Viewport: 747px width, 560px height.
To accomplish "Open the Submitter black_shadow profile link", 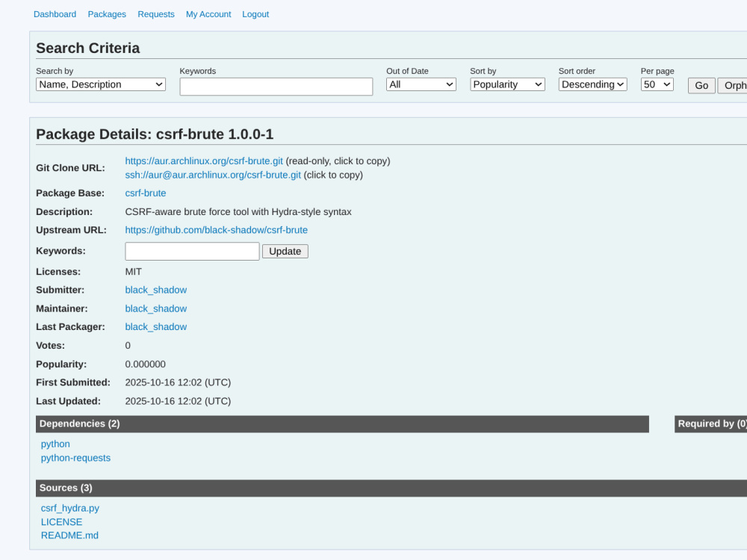I will (x=156, y=290).
